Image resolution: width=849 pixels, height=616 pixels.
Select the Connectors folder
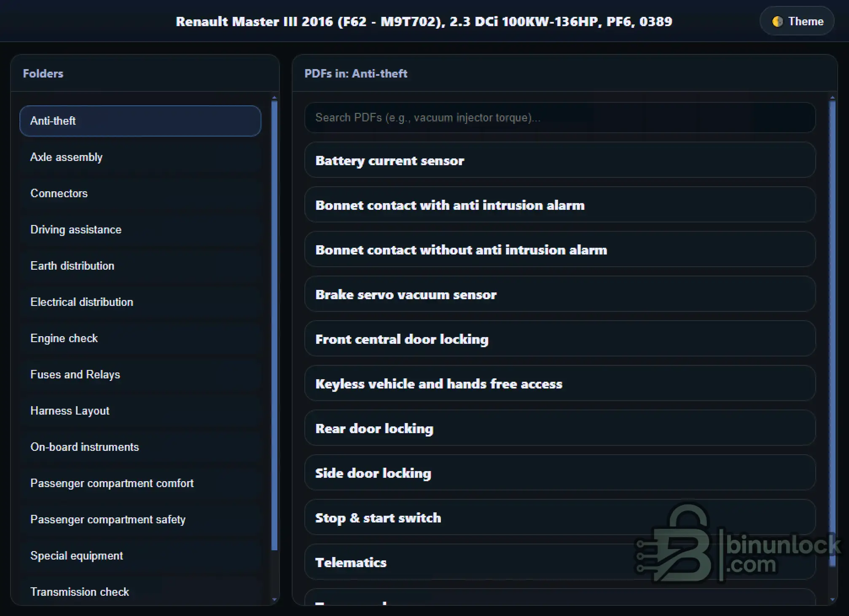point(140,193)
